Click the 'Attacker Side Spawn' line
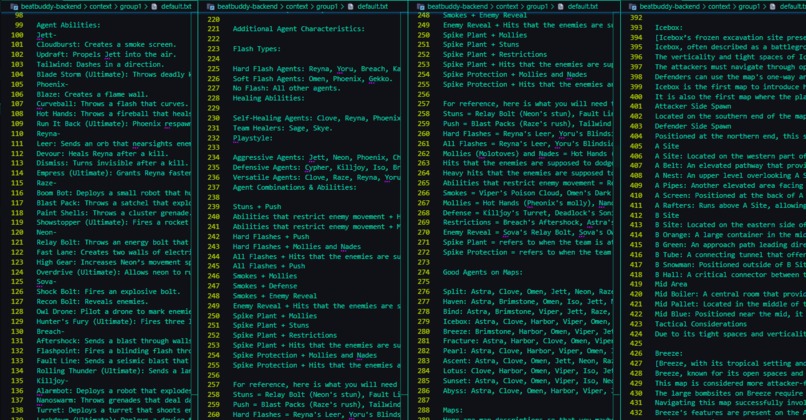806x420 pixels. tap(693, 106)
